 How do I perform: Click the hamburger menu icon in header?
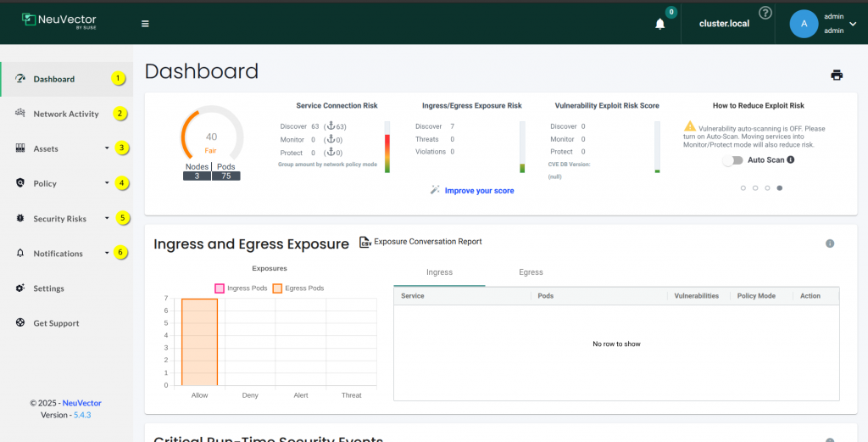point(145,24)
